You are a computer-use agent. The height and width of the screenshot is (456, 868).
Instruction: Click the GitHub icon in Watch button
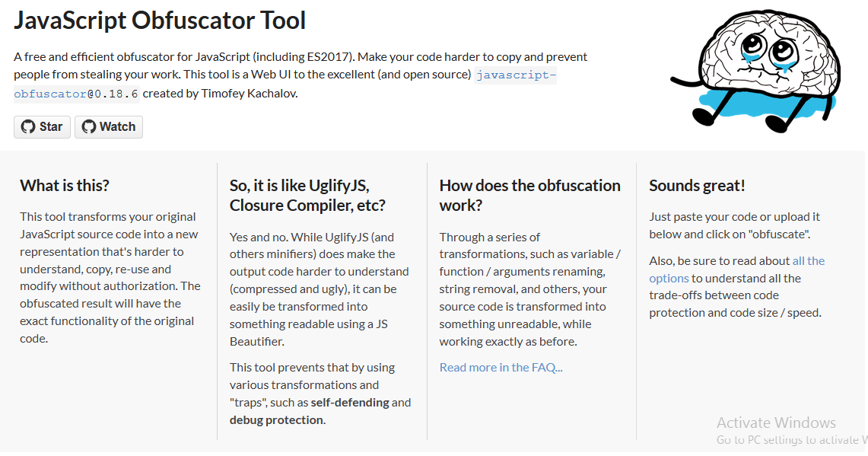pos(88,127)
